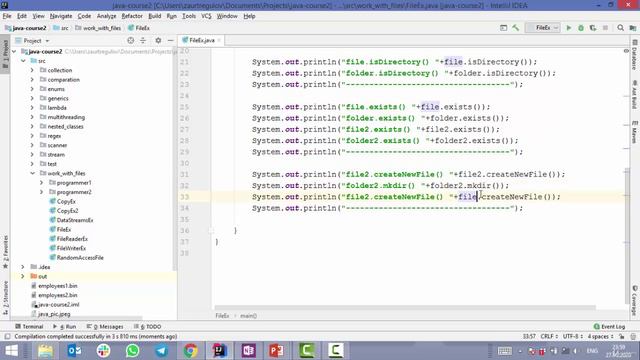Open the VCS menu
640x360 pixels.
[x=206, y=16]
